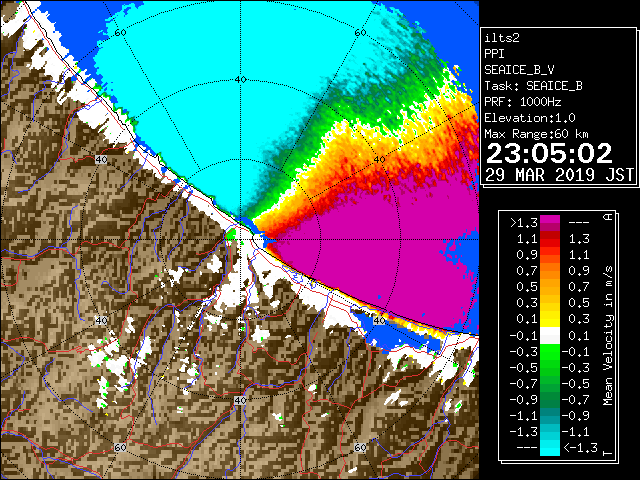Select the bright green -0.1 band on the color bar
The width and height of the screenshot is (640, 480).
[x=550, y=352]
